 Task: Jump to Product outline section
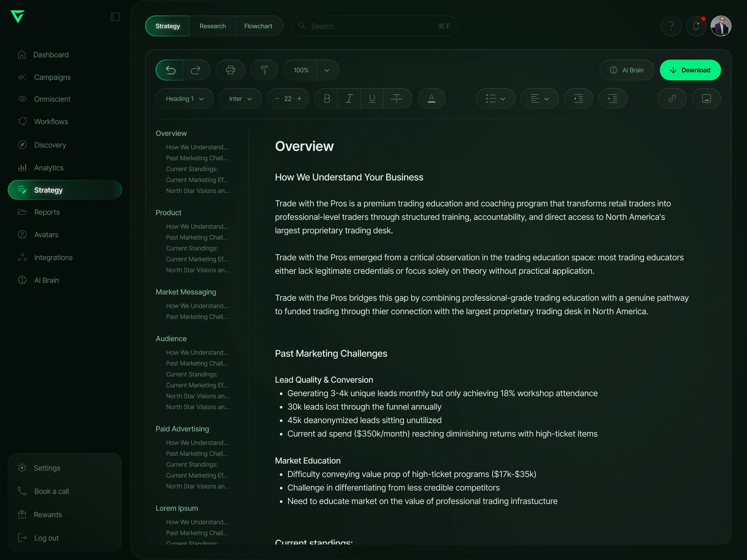168,213
